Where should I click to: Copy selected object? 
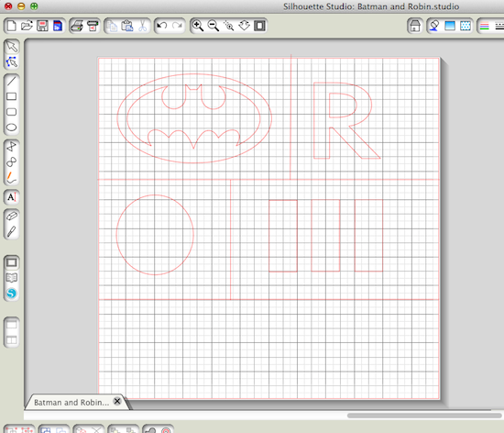tap(112, 26)
